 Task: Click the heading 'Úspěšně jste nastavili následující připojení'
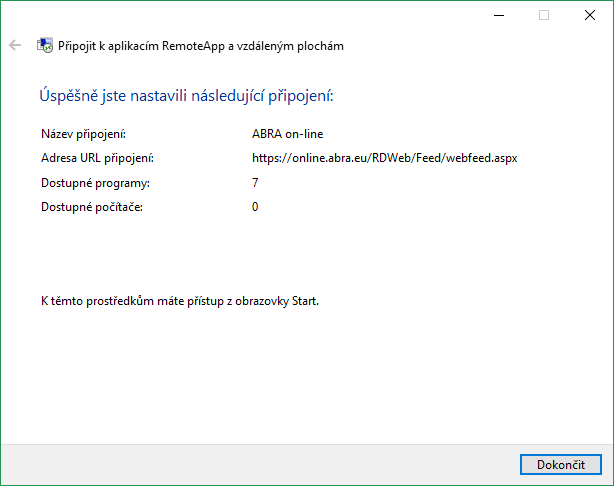pos(185,97)
